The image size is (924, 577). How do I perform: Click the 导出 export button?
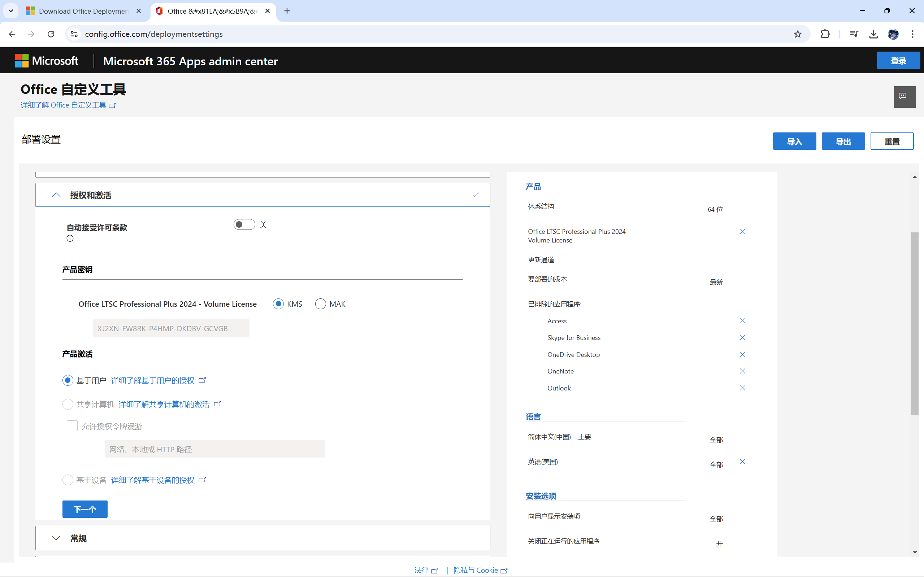tap(843, 141)
